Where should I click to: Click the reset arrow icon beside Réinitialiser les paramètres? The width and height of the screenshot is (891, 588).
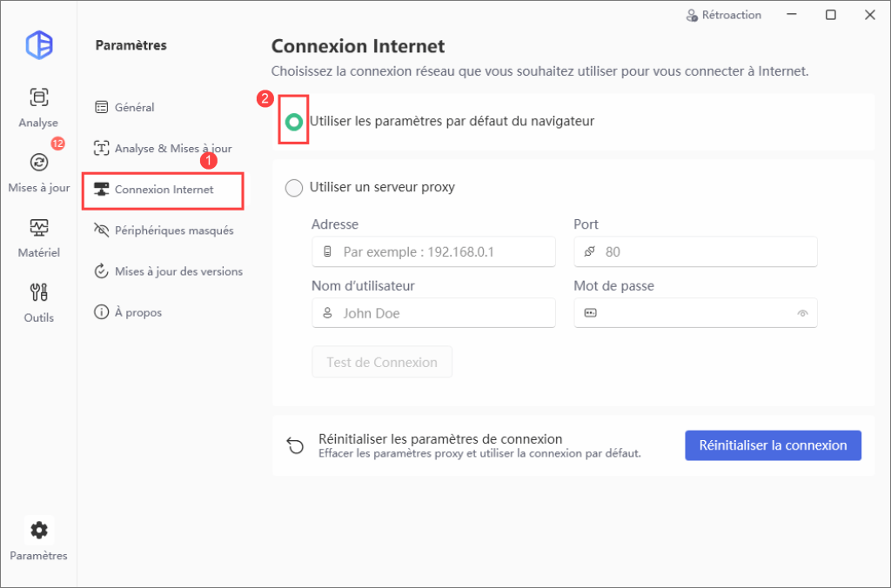point(296,445)
